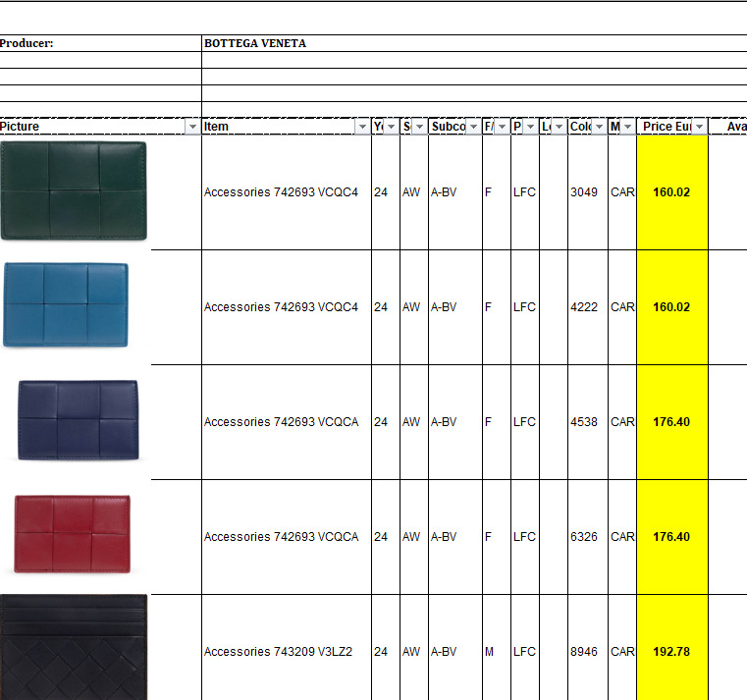Select the Accessories 743209 V3LZ2 cell
The width and height of the screenshot is (747, 700).
coord(287,647)
